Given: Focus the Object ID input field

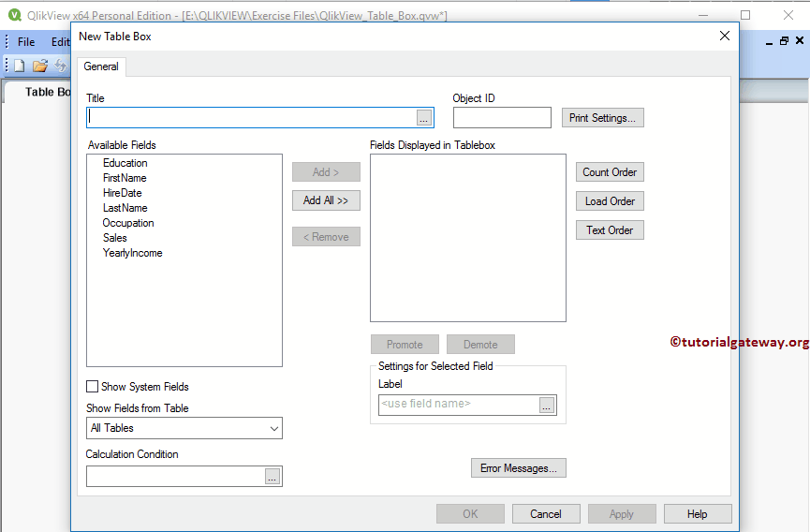Looking at the screenshot, I should pos(502,118).
